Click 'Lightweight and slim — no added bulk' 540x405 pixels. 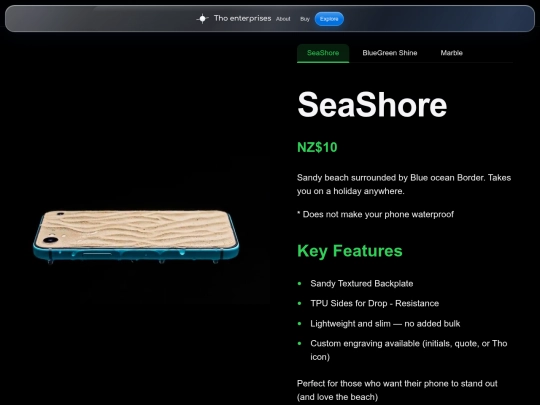click(x=385, y=324)
